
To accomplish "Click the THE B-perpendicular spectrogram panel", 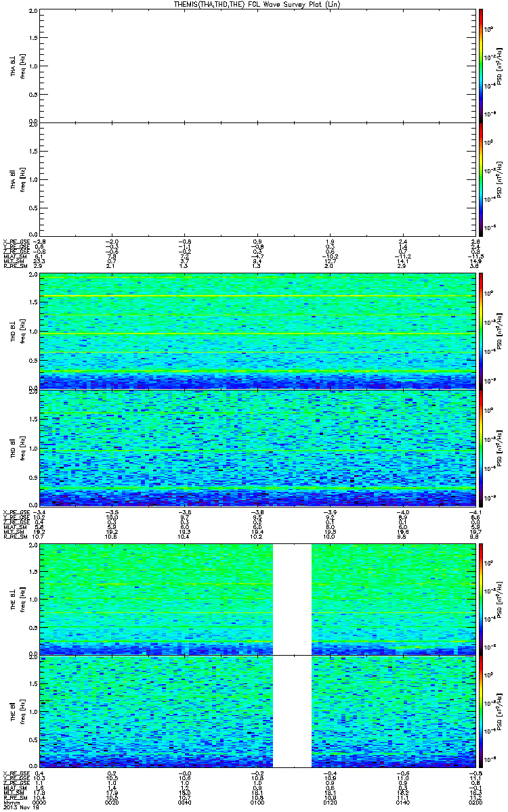I will [x=257, y=599].
